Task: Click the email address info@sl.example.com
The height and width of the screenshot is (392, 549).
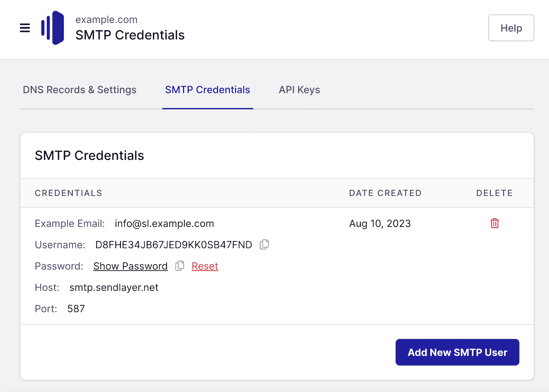Action: (164, 223)
